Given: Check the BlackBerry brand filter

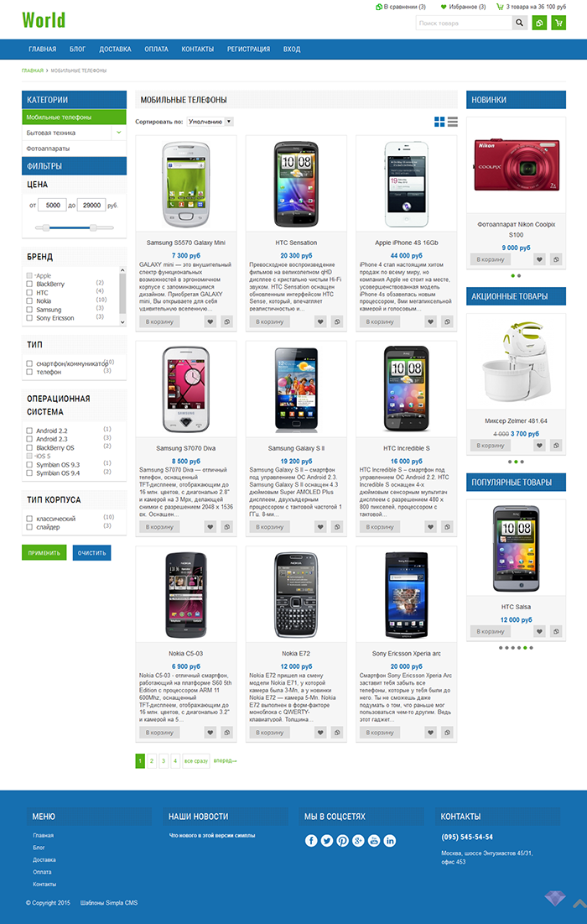Looking at the screenshot, I should 29,284.
